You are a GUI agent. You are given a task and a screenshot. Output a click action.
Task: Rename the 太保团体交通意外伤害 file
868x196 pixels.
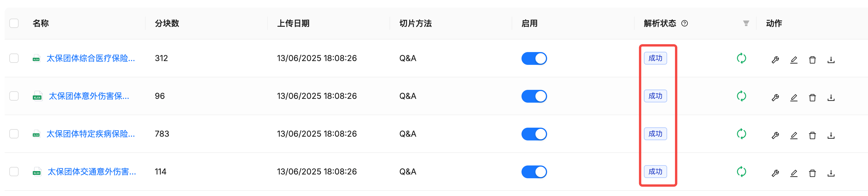click(x=794, y=173)
